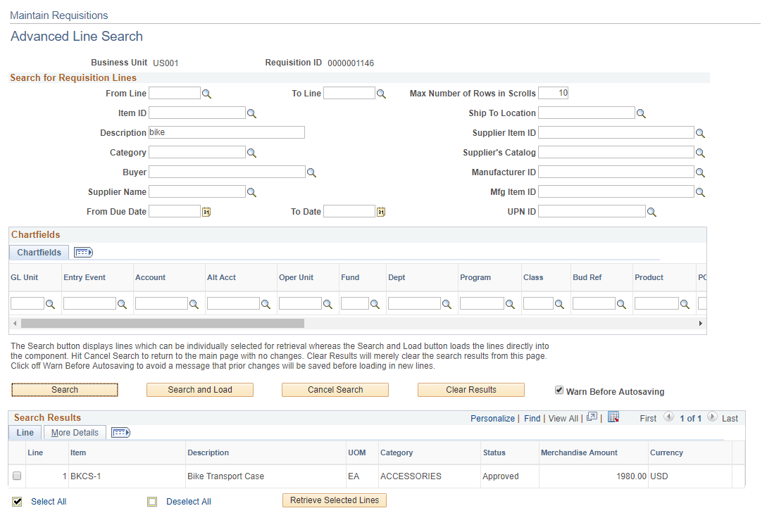Open the Ship To Location lookup magnifier
This screenshot has width=767, height=532.
coord(641,113)
